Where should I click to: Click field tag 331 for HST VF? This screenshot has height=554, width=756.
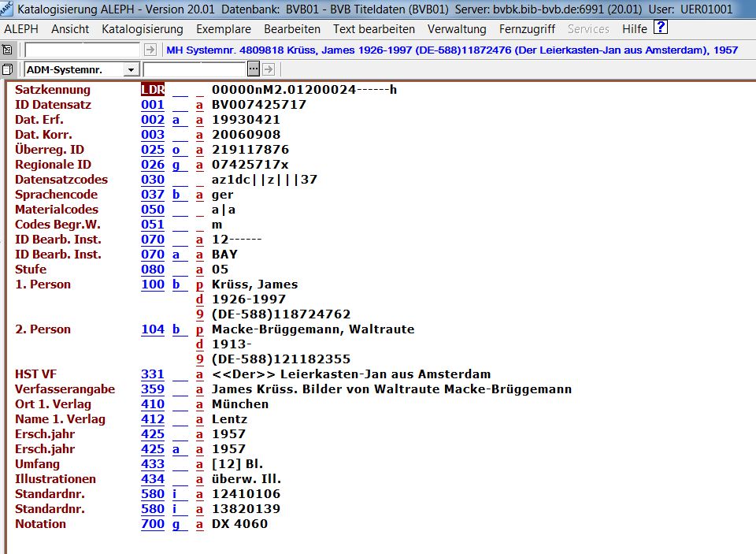tap(153, 374)
